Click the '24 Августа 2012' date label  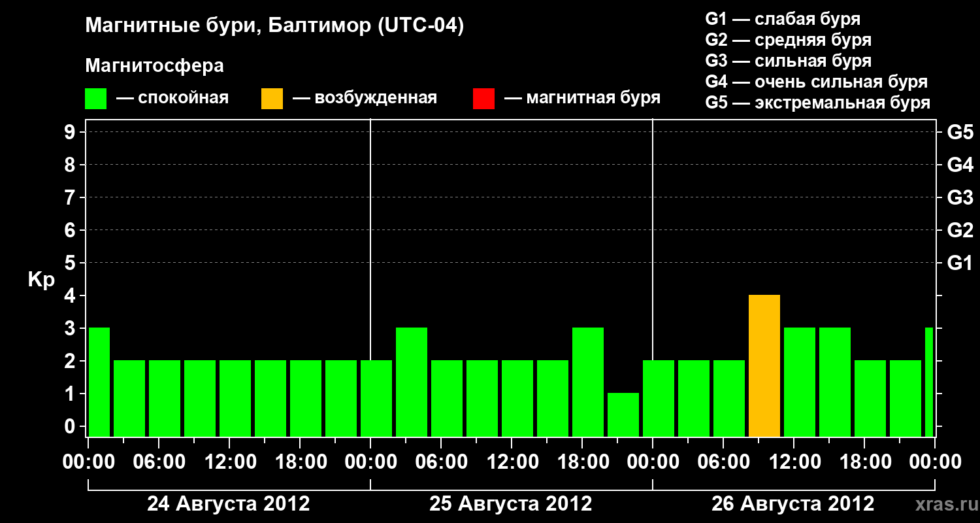point(229,504)
